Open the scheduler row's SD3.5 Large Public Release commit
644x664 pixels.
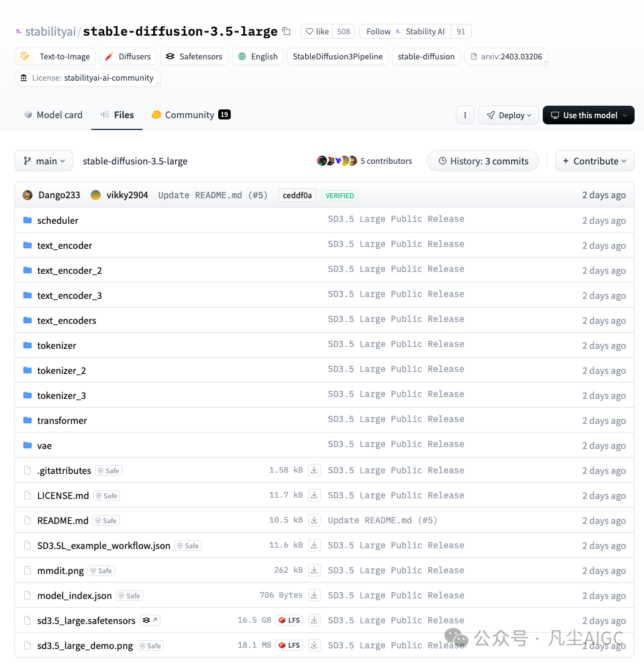(396, 219)
